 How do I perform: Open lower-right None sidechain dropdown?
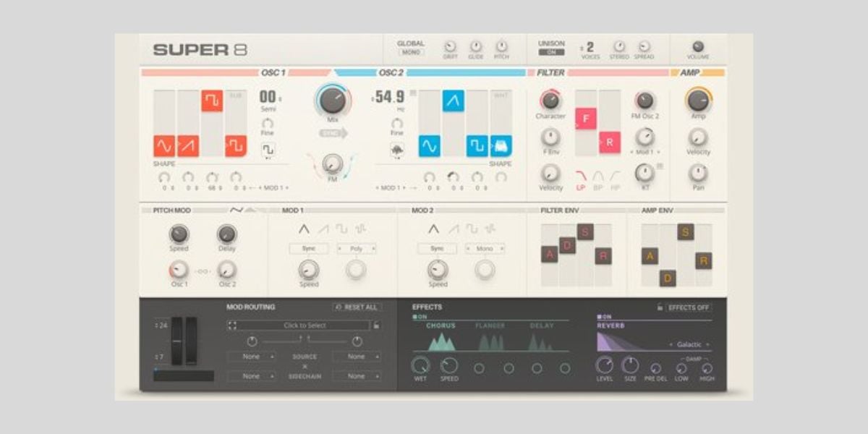coord(357,376)
